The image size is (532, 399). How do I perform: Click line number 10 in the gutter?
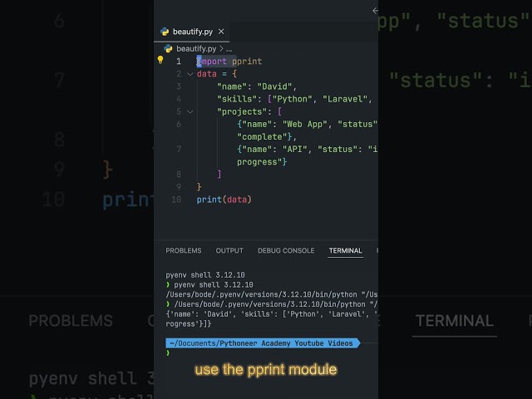pyautogui.click(x=176, y=199)
